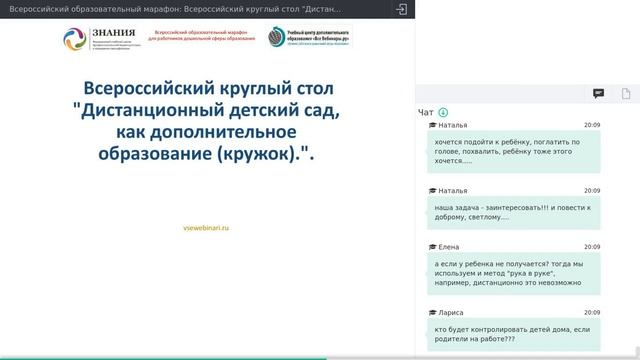The image size is (640, 360).
Task: Click the sender name Елена
Action: click(449, 247)
